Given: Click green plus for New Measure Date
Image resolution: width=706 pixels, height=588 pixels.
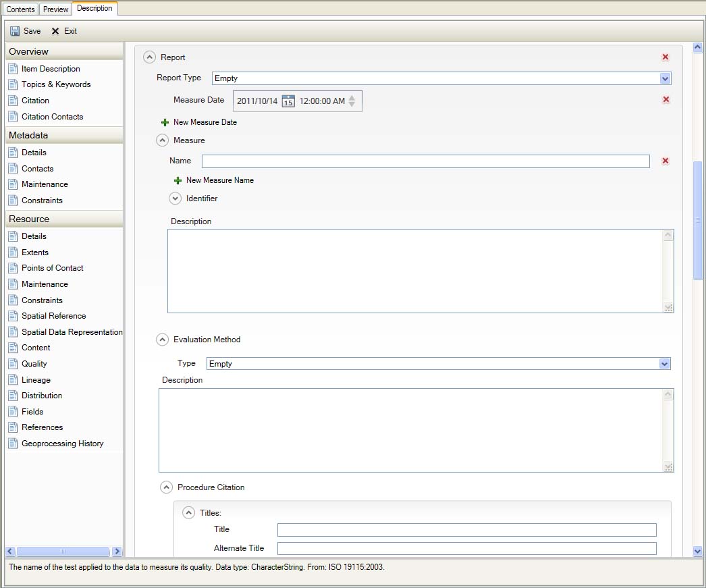Looking at the screenshot, I should click(165, 123).
